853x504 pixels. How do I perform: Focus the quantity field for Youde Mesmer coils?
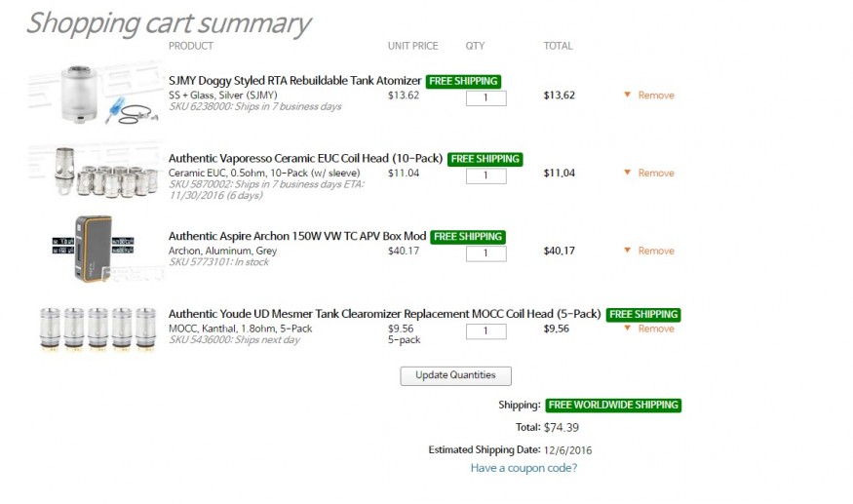click(x=485, y=331)
